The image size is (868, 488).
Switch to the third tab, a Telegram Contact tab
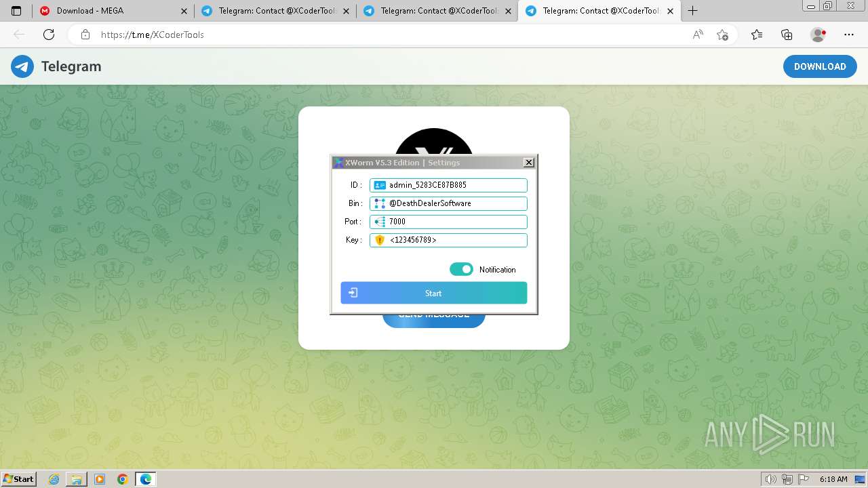tap(437, 11)
